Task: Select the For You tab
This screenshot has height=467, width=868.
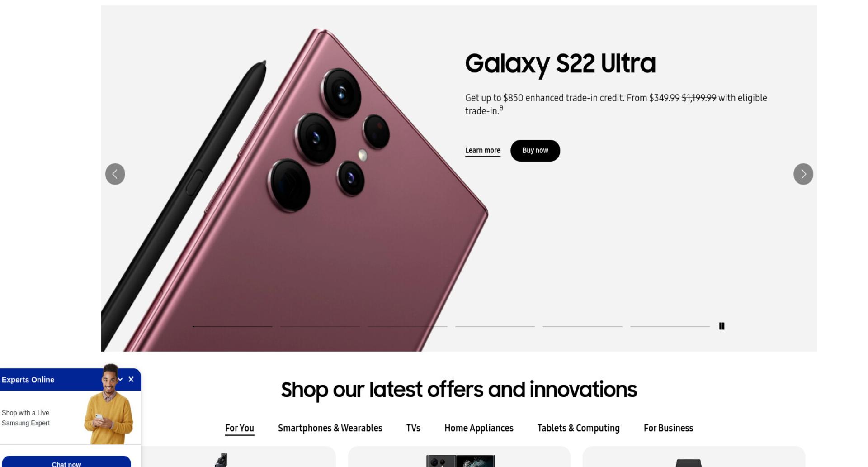Action: pyautogui.click(x=239, y=428)
